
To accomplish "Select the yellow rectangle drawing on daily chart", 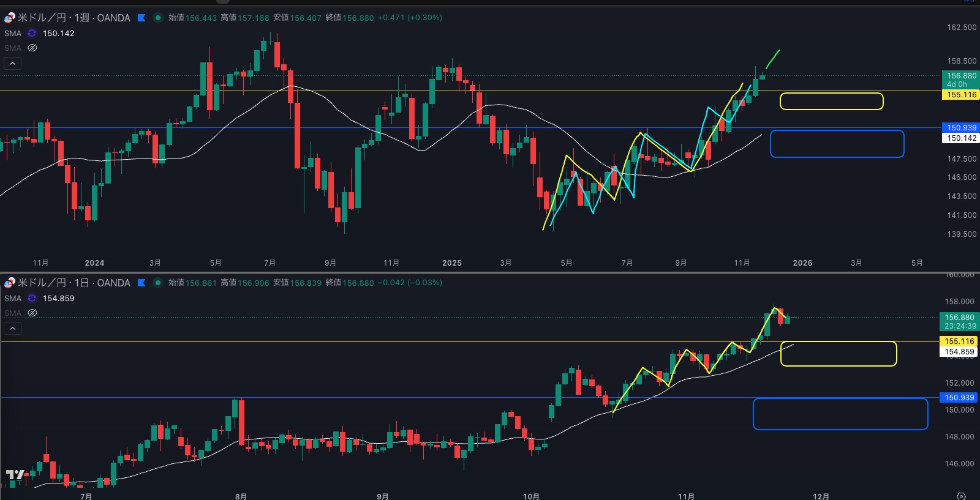I will (x=839, y=343).
